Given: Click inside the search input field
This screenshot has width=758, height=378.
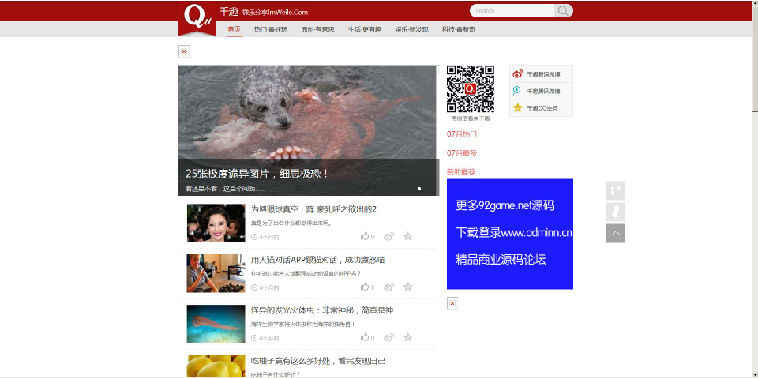Looking at the screenshot, I should click(x=512, y=11).
